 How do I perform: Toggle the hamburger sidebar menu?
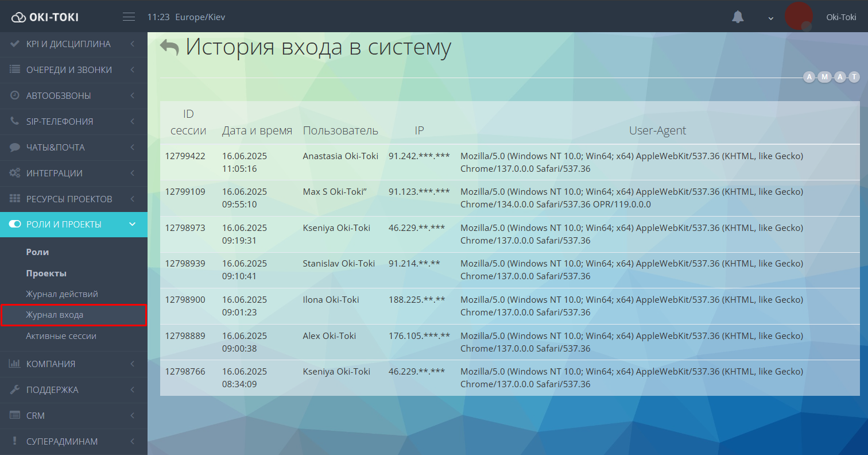(x=129, y=17)
